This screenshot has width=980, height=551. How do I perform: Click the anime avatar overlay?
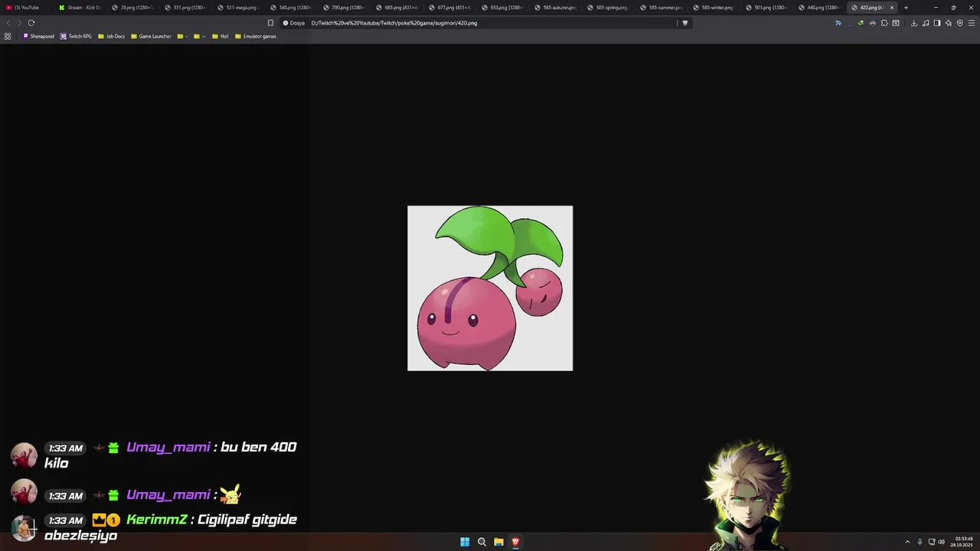(x=746, y=495)
